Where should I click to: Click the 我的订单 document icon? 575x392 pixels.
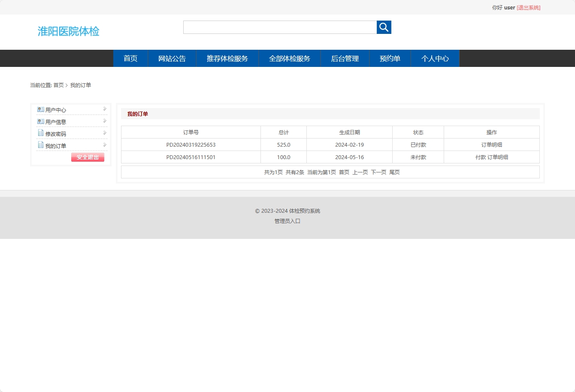click(x=41, y=145)
